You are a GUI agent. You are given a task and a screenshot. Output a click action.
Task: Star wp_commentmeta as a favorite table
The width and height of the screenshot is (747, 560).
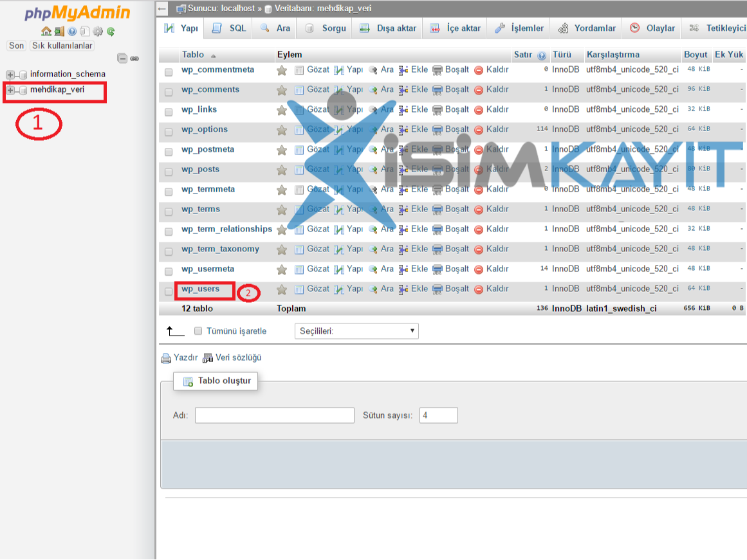(282, 71)
